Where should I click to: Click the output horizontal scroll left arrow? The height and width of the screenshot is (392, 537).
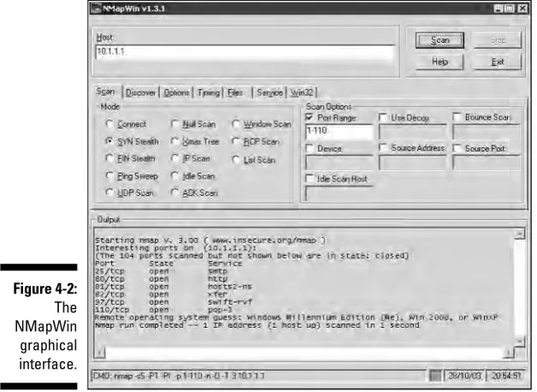[99, 353]
